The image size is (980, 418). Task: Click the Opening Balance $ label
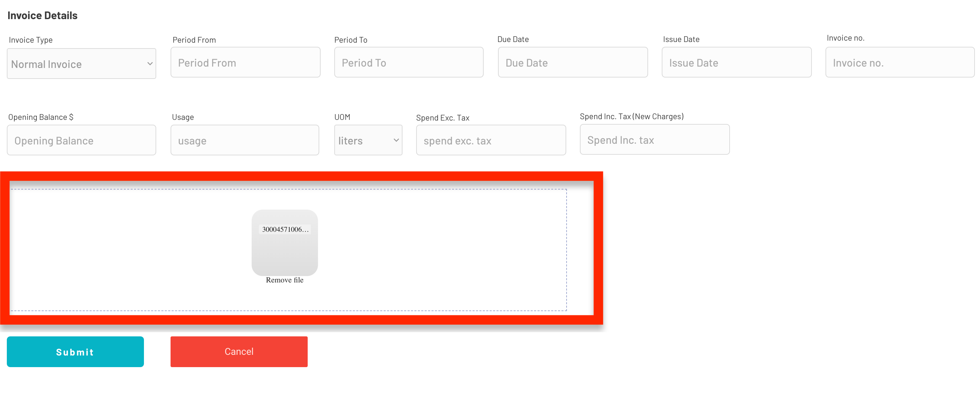click(41, 117)
